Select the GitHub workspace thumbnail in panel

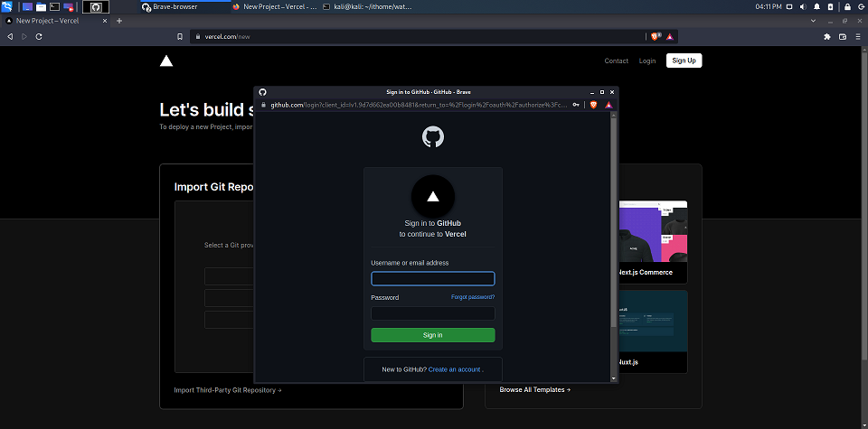coord(96,6)
